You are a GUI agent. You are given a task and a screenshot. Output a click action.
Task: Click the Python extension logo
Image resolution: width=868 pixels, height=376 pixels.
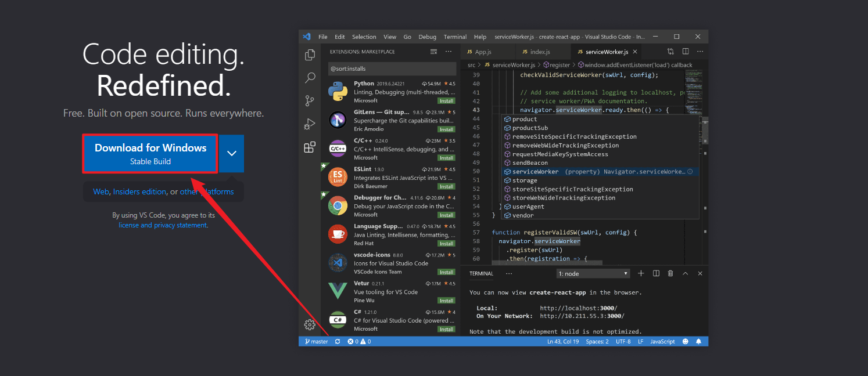(x=338, y=92)
